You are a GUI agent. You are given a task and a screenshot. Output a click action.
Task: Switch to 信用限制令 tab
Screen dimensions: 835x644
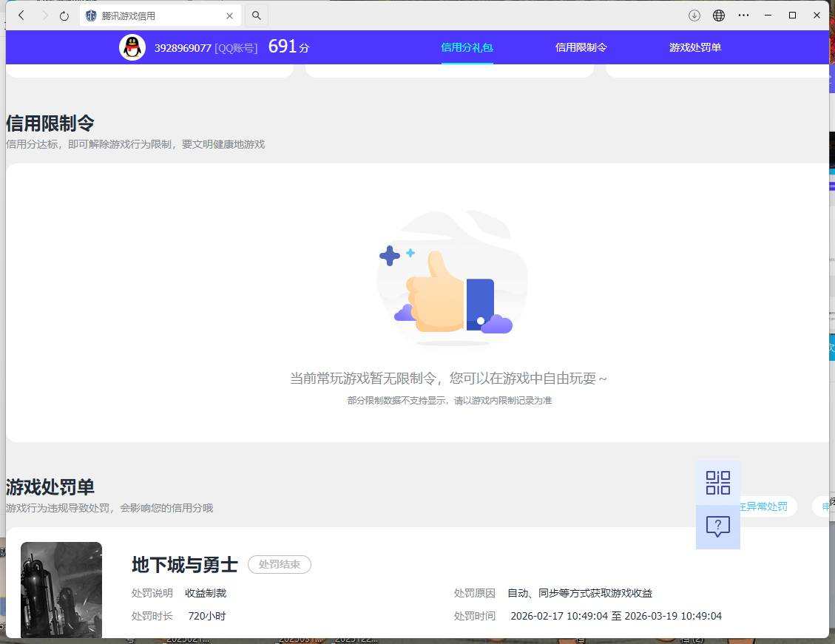click(x=581, y=47)
